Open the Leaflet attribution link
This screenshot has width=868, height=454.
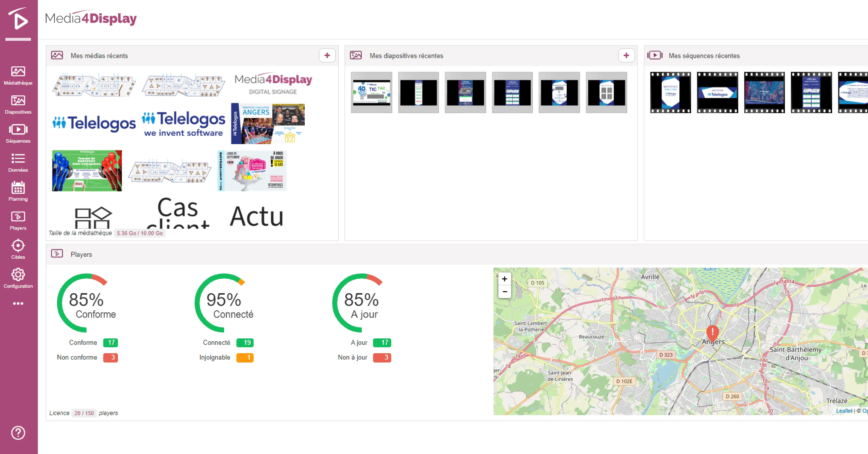844,410
